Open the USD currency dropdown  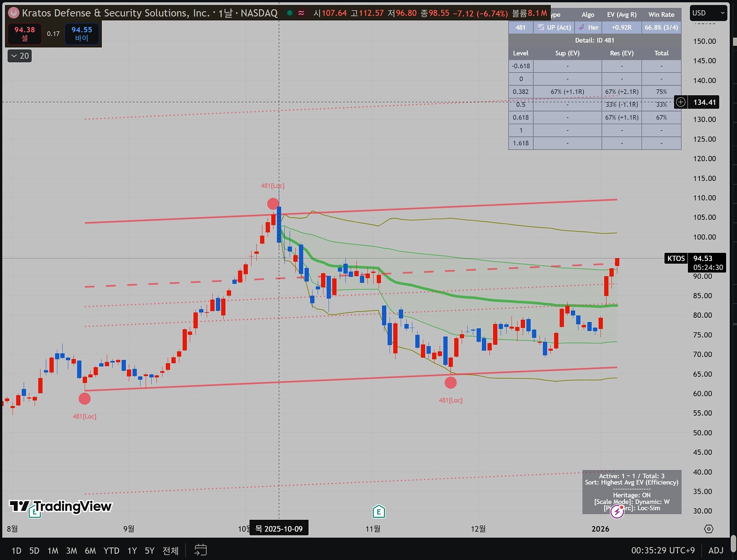(708, 13)
